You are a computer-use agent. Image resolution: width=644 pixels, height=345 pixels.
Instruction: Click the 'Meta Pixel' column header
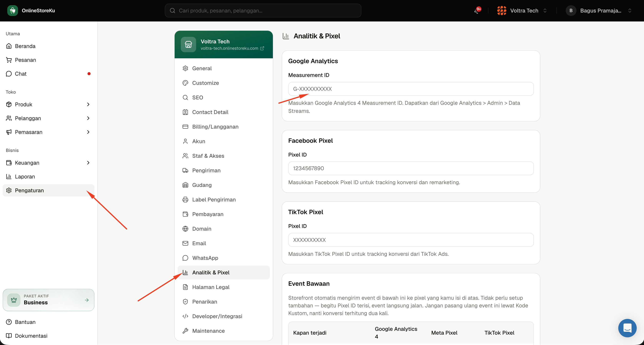coord(444,333)
